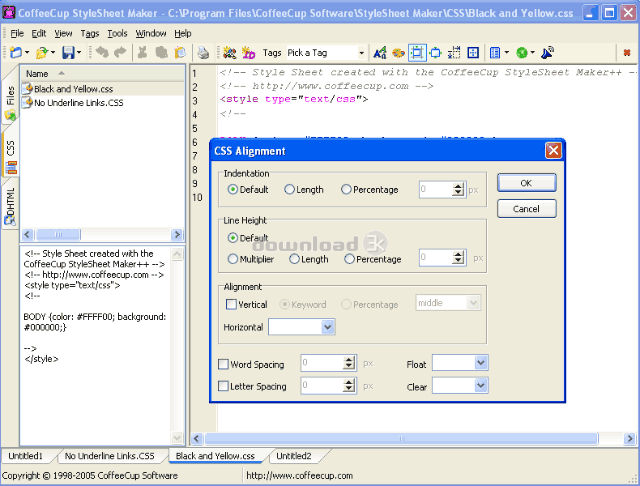The height and width of the screenshot is (486, 640).
Task: Click the editor horizontal scrollbar thumb
Action: (x=401, y=438)
